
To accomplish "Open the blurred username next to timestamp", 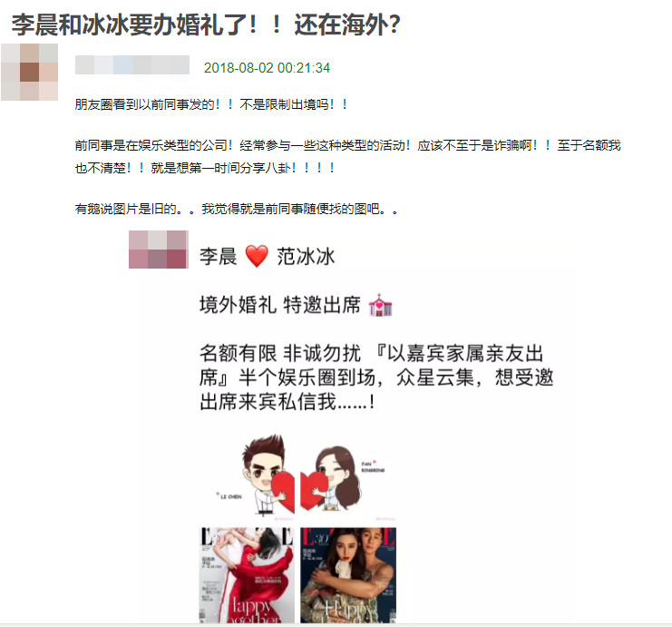I will coord(132,64).
